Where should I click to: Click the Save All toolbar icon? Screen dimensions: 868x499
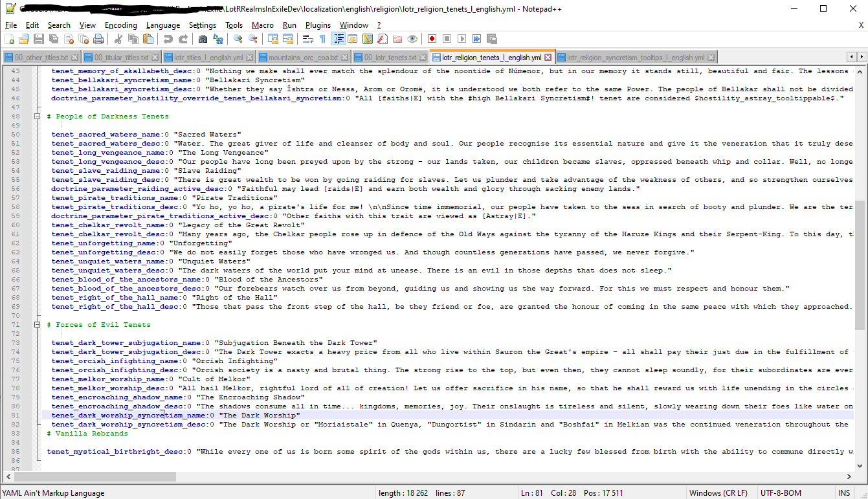(x=54, y=39)
